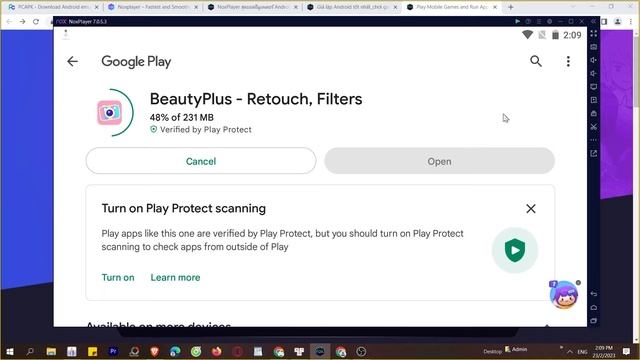
Task: Open browser profile avatar
Action: 618,22
